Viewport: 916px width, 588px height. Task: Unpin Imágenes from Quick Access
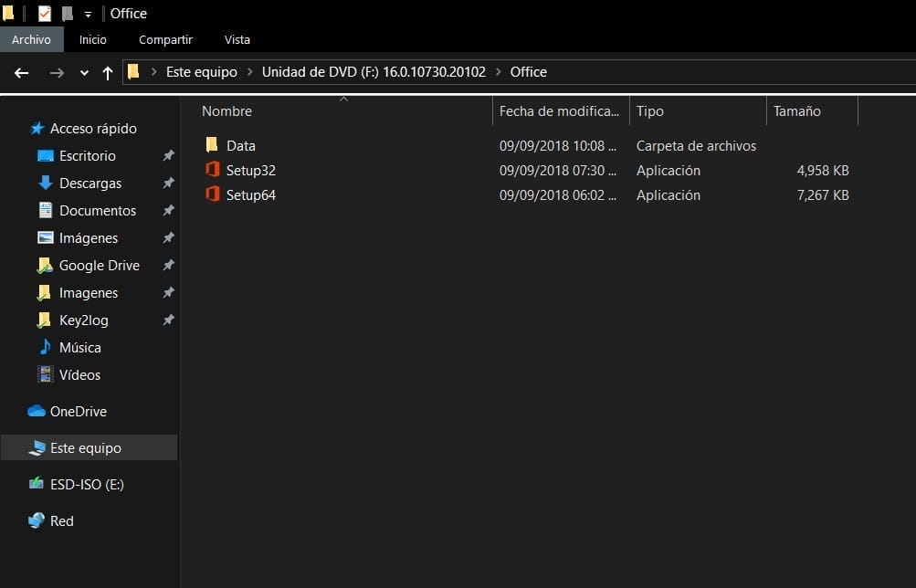tap(168, 237)
